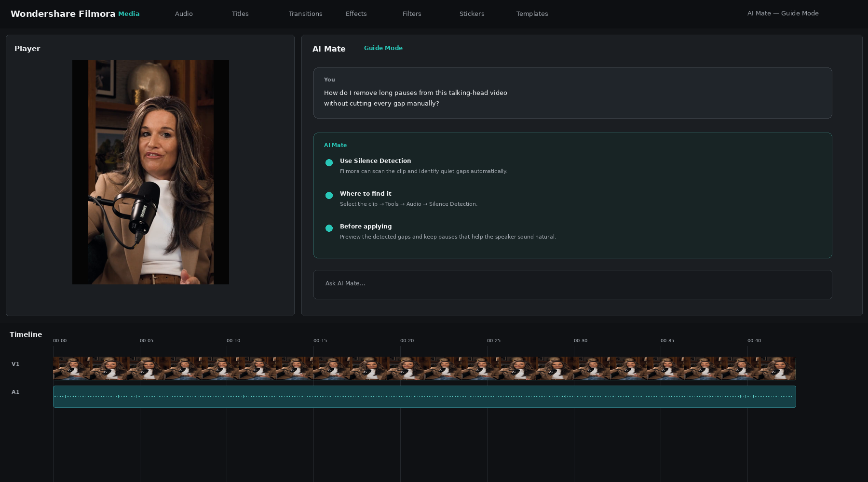
Task: Click the green Guide Mode label beside the AI Mate heading
Action: pyautogui.click(x=383, y=48)
